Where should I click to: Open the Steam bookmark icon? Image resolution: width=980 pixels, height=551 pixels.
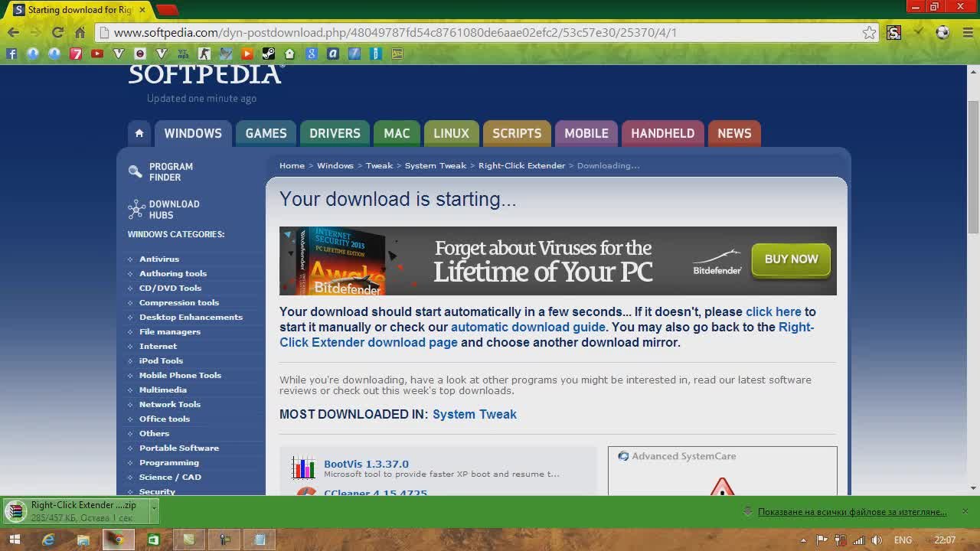(x=268, y=54)
